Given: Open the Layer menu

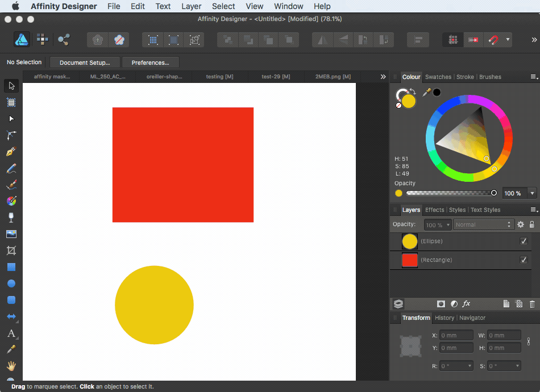Looking at the screenshot, I should (x=191, y=6).
